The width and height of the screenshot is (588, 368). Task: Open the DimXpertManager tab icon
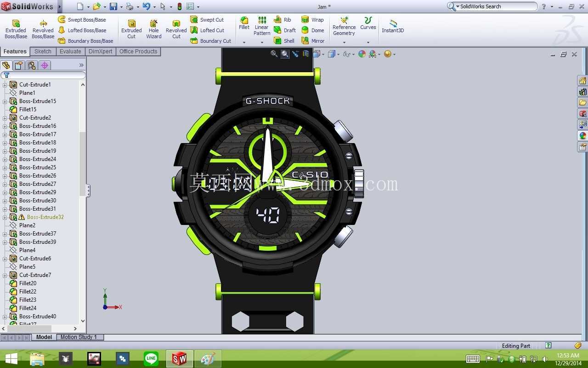[x=45, y=65]
